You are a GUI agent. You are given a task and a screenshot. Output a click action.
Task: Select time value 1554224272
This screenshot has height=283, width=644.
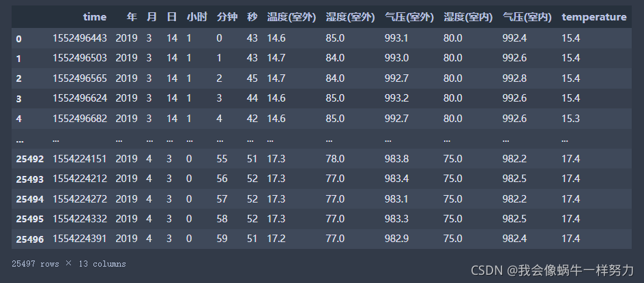pos(80,199)
